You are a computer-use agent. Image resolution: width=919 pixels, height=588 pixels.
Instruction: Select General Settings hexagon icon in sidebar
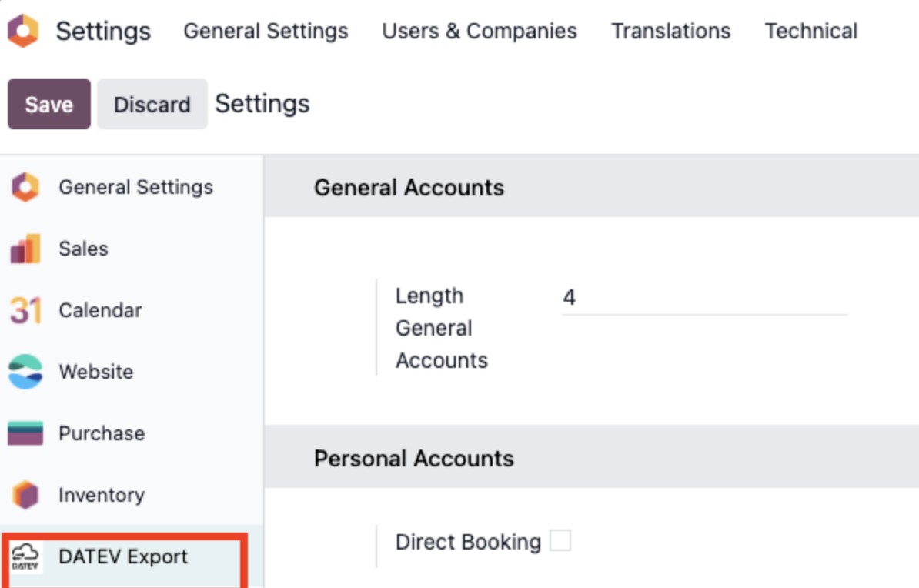[x=25, y=187]
